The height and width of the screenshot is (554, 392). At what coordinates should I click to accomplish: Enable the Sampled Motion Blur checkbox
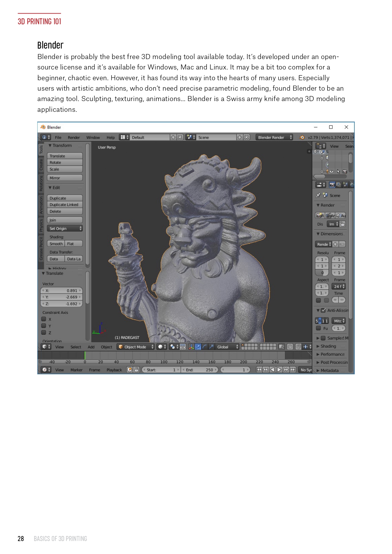point(323,338)
